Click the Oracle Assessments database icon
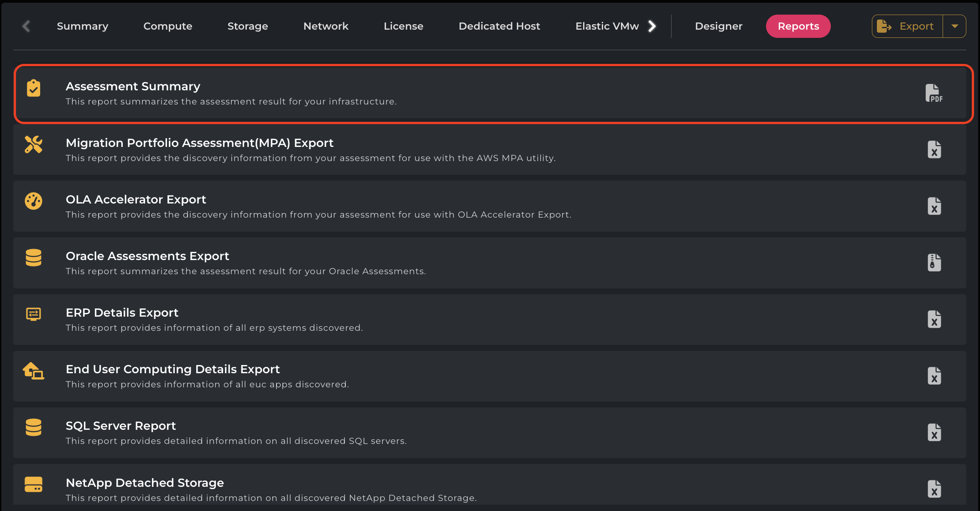This screenshot has height=511, width=980. point(33,258)
